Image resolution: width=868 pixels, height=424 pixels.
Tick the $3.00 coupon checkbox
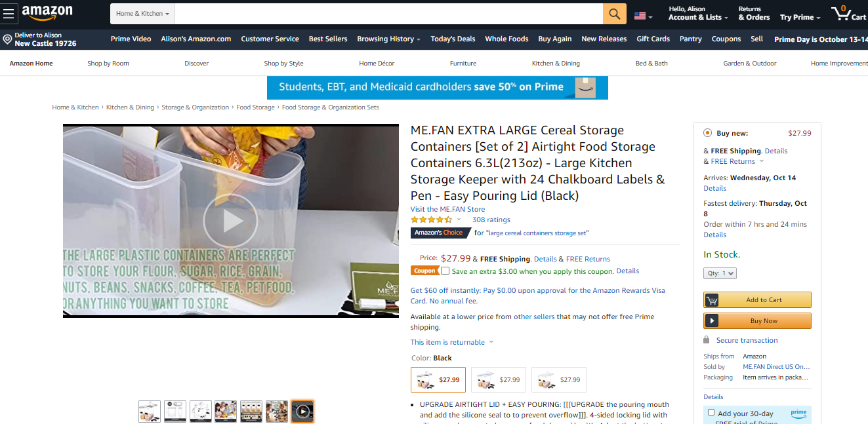(x=445, y=271)
